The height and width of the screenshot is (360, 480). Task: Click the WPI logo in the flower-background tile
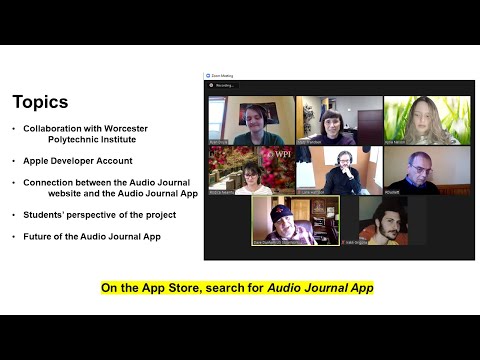coord(279,154)
